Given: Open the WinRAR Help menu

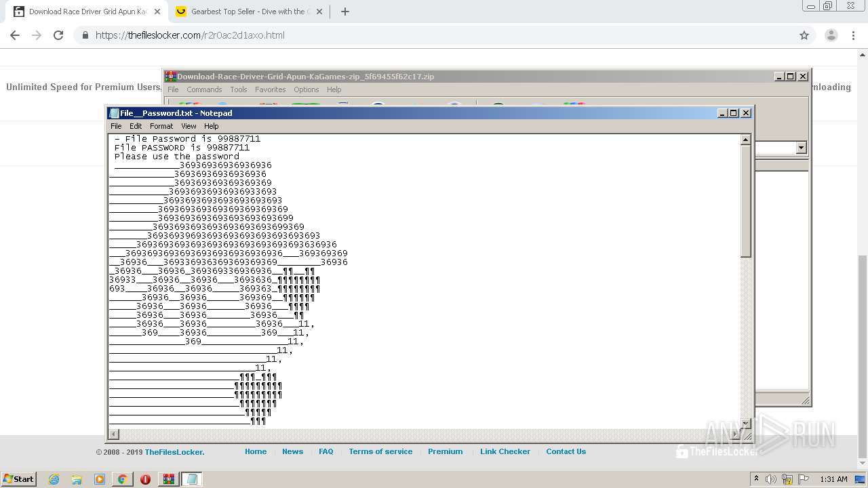Looking at the screenshot, I should [334, 89].
